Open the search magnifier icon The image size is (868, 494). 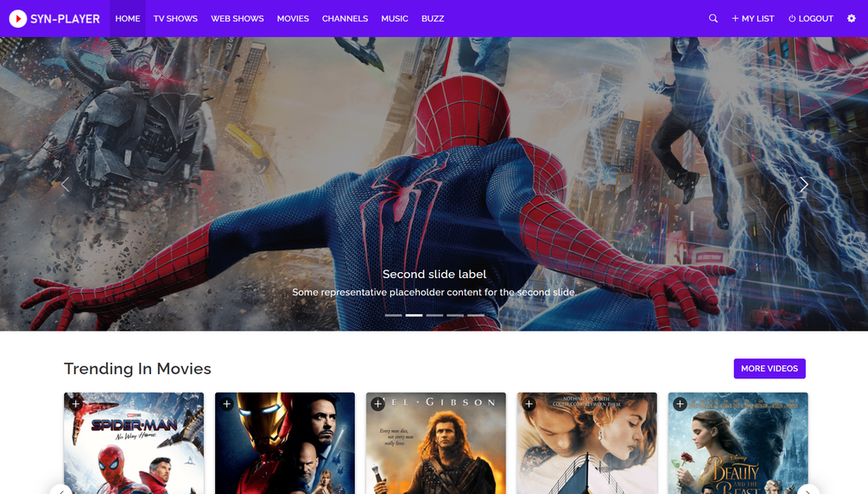[713, 18]
